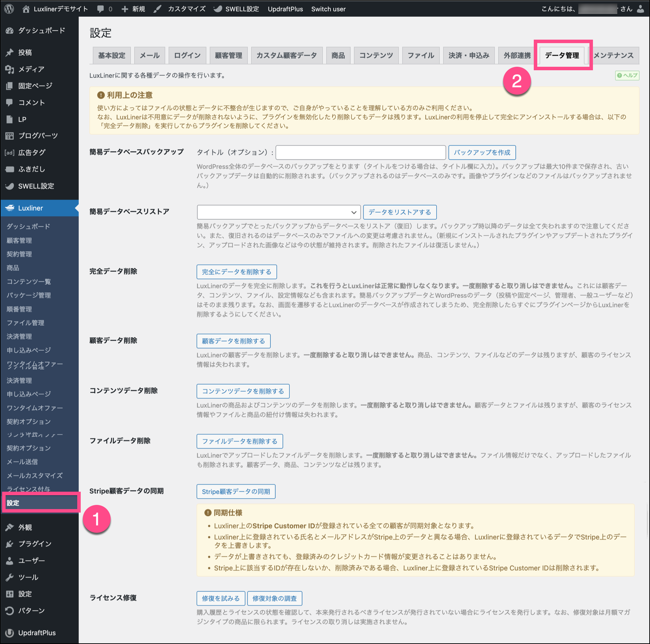This screenshot has width=650, height=644.
Task: Click the backup title input field
Action: [360, 152]
